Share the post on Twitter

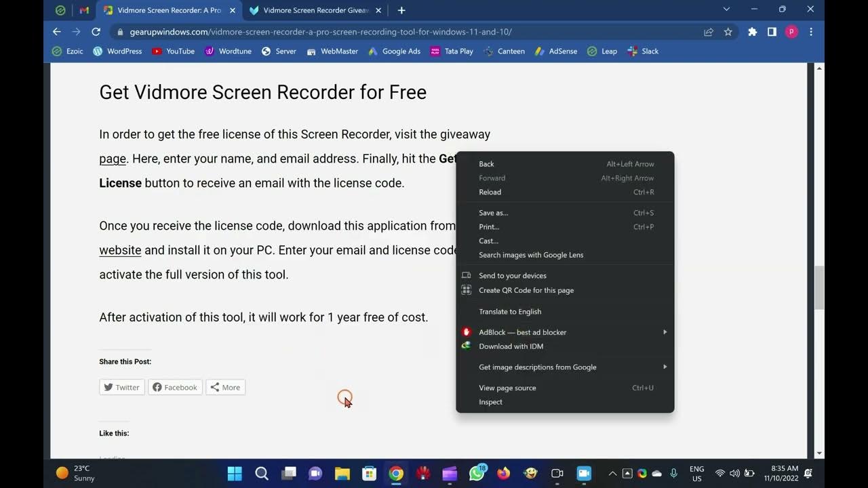[122, 387]
